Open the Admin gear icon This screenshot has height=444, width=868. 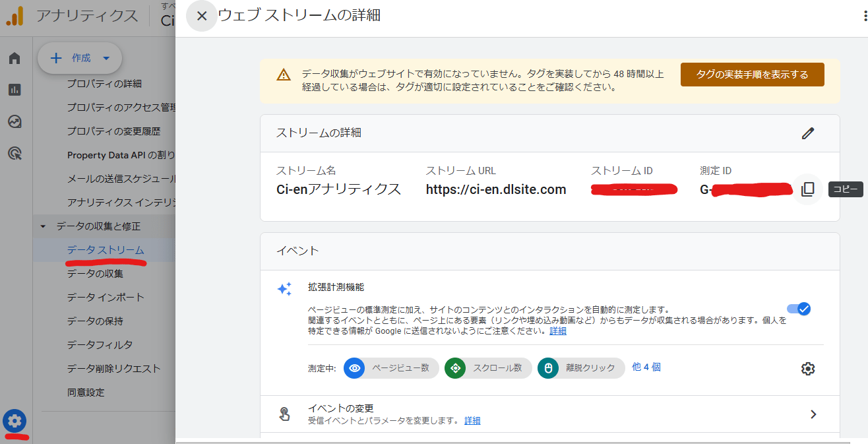tap(15, 420)
